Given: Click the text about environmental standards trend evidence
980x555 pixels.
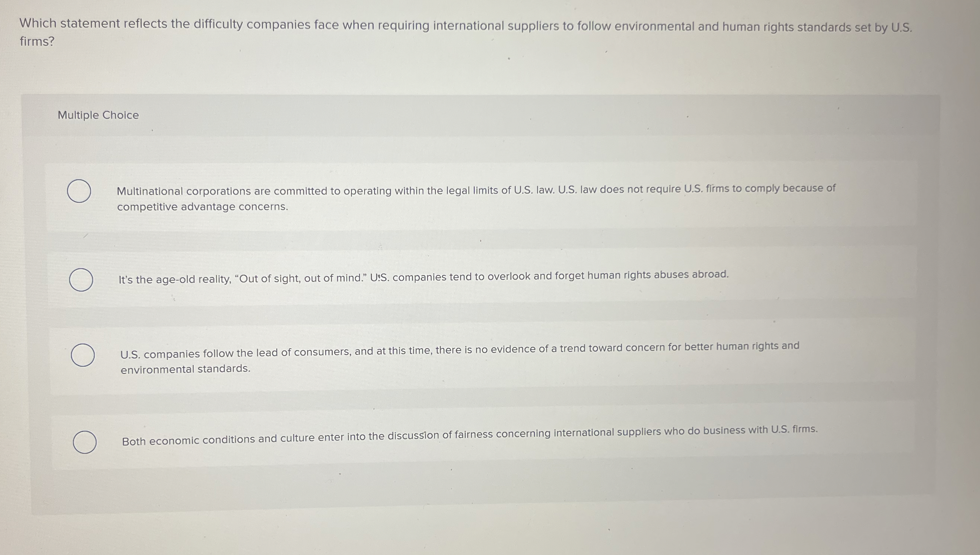Looking at the screenshot, I should [x=185, y=368].
